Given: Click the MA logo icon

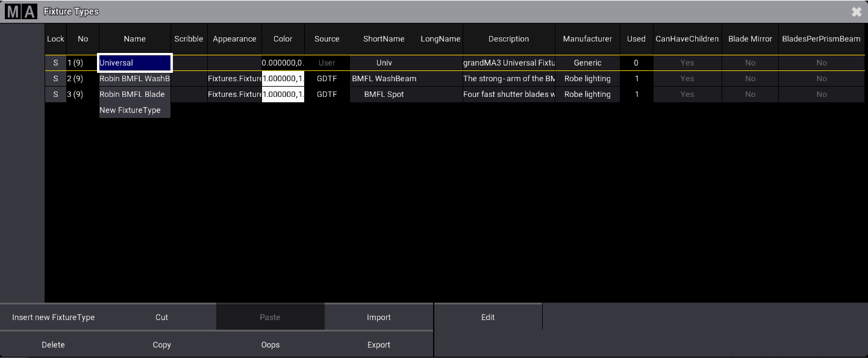Looking at the screenshot, I should click(x=20, y=11).
